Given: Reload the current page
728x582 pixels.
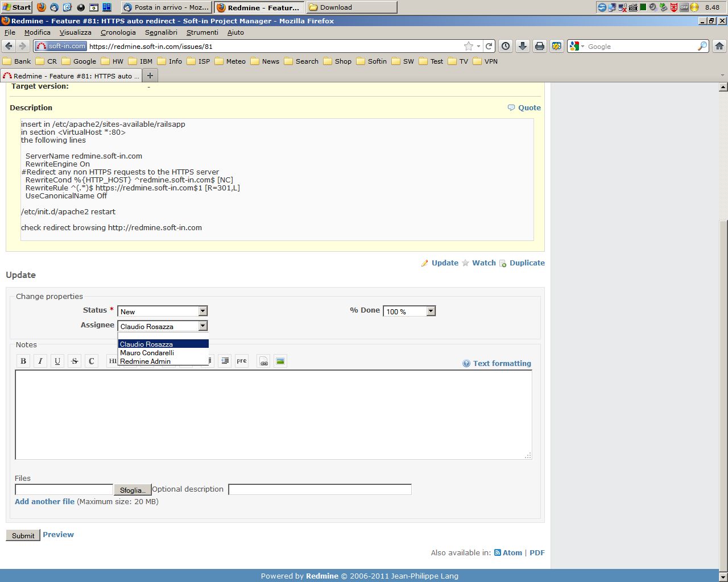Looking at the screenshot, I should click(x=489, y=46).
